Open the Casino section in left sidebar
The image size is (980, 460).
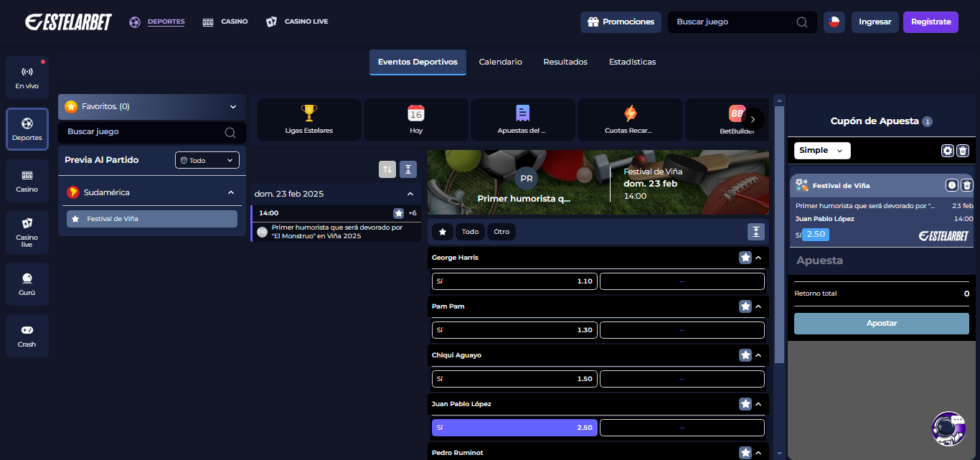point(27,181)
